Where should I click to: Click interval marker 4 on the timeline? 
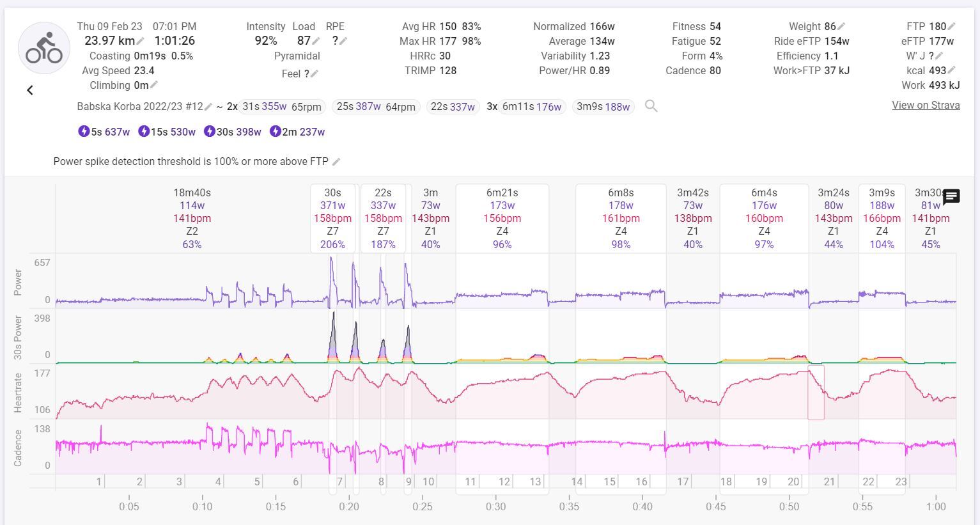[x=218, y=482]
